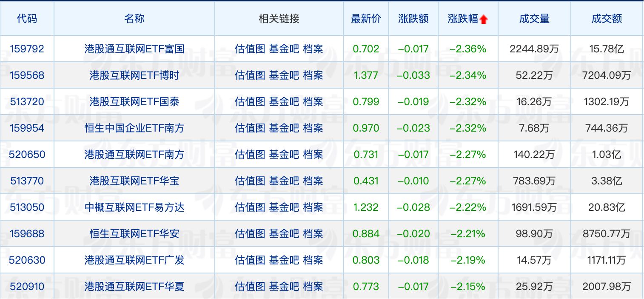The width and height of the screenshot is (644, 299).
Task: Sort the table by 最新价 column header
Action: [365, 18]
